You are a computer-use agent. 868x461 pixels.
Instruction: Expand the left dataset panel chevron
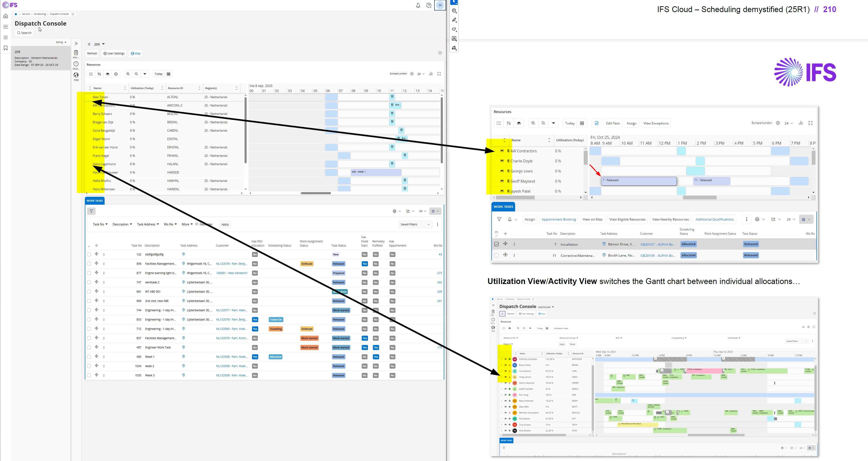(x=76, y=43)
